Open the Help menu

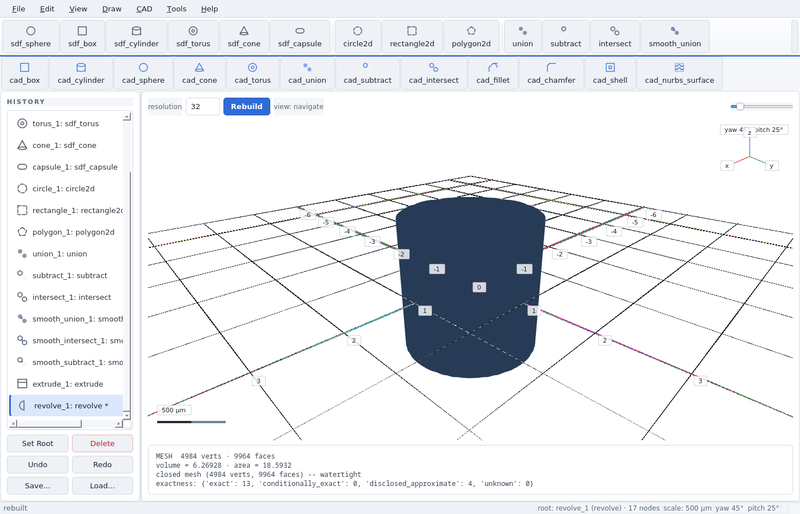pos(209,9)
